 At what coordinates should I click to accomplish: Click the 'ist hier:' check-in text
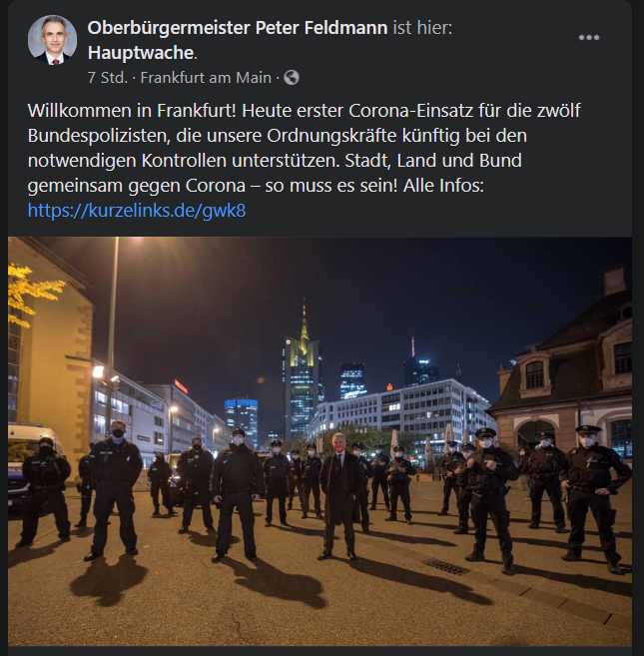(422, 28)
